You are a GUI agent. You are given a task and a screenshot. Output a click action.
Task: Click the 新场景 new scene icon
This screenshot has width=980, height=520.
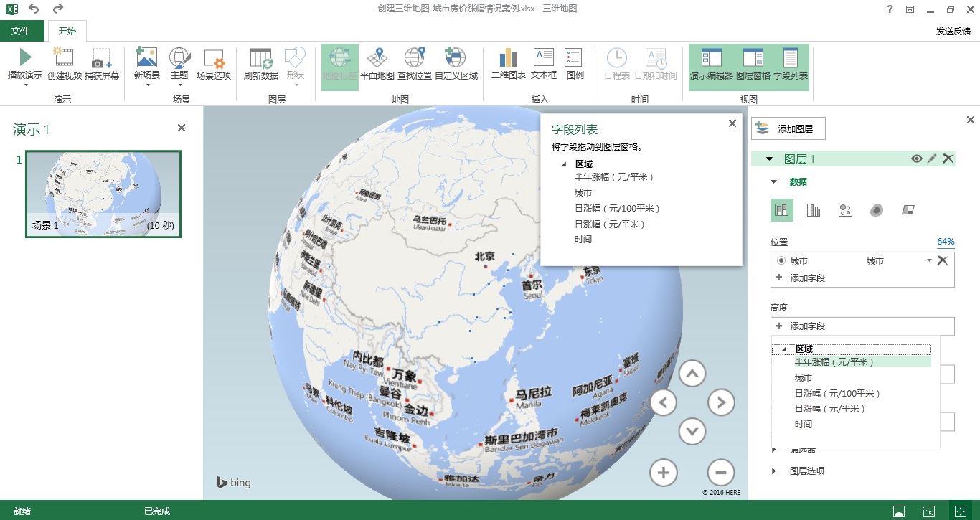[x=146, y=58]
